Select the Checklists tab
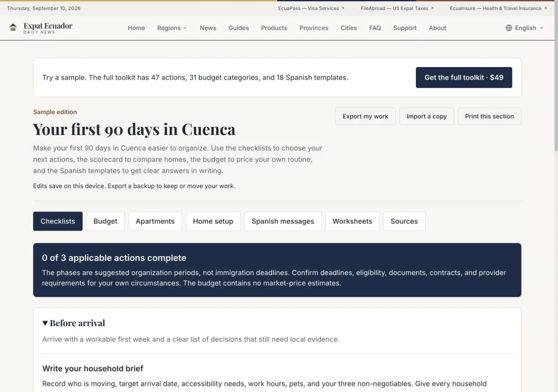The width and height of the screenshot is (558, 392). pos(58,221)
